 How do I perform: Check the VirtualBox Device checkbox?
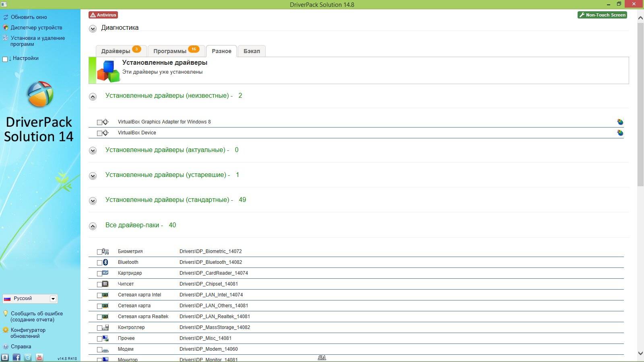coord(99,133)
